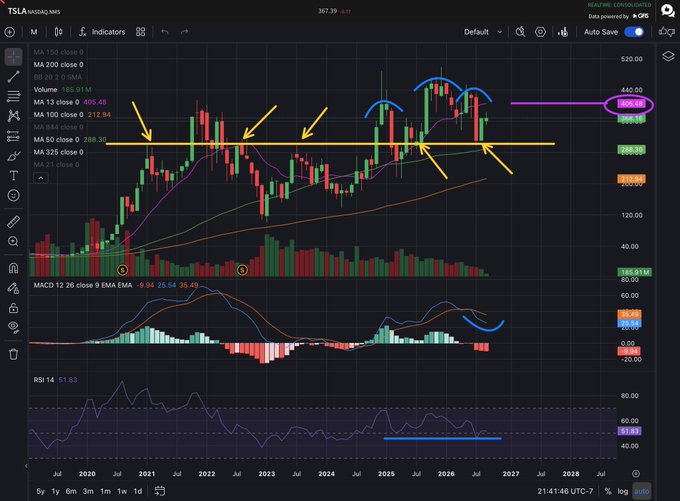Toggle the magnet snap mode
Viewport: 680px width, 501px height.
(x=13, y=268)
